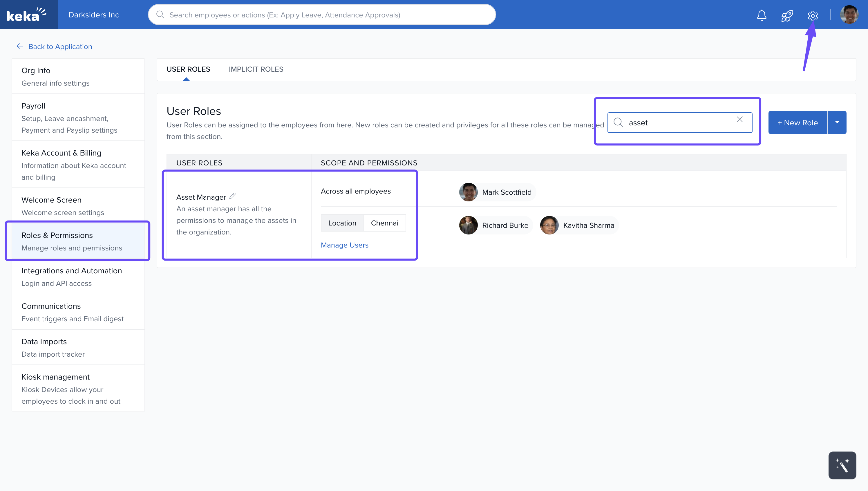Open the notifications bell icon

[762, 15]
